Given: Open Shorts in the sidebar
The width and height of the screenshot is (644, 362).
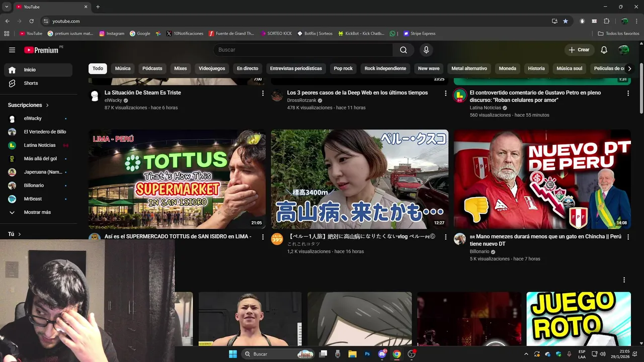Looking at the screenshot, I should coord(38,83).
